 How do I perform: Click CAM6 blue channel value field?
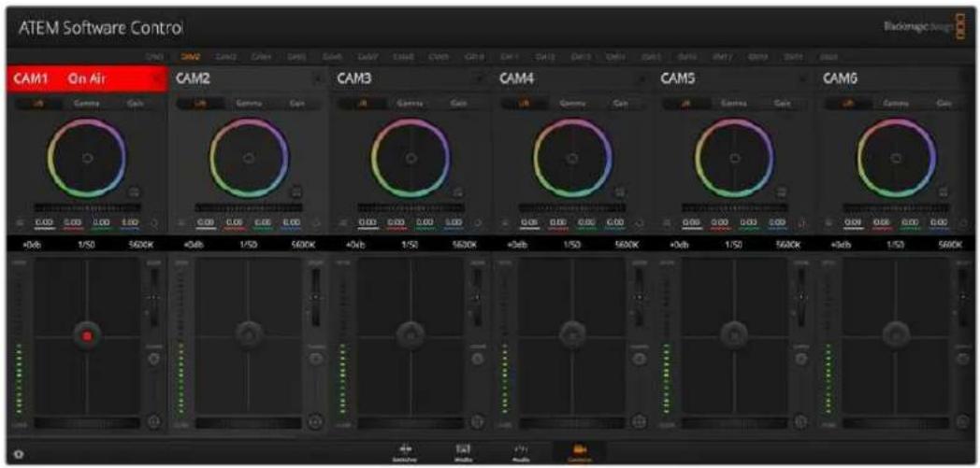click(x=941, y=221)
